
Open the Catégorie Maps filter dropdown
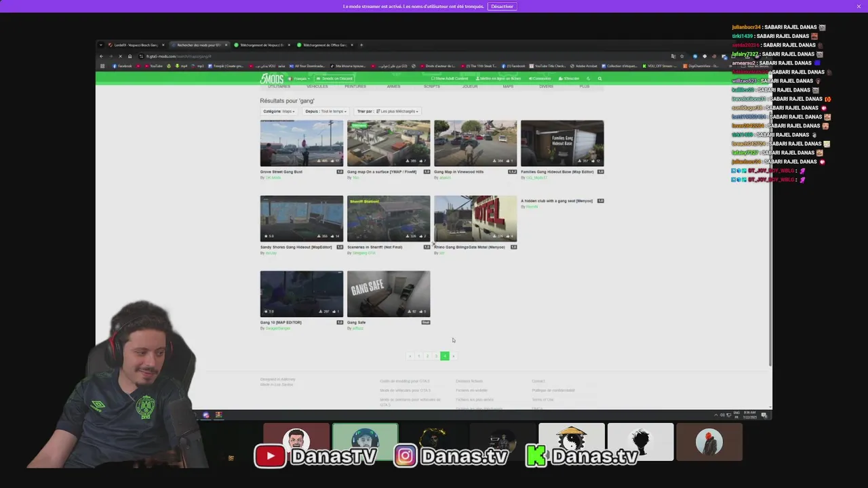[x=278, y=111]
